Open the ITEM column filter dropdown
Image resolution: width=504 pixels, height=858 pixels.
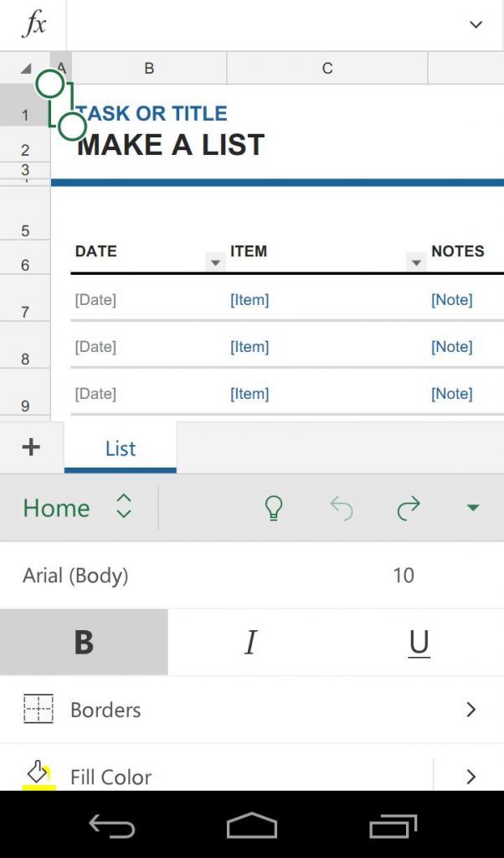pyautogui.click(x=416, y=263)
